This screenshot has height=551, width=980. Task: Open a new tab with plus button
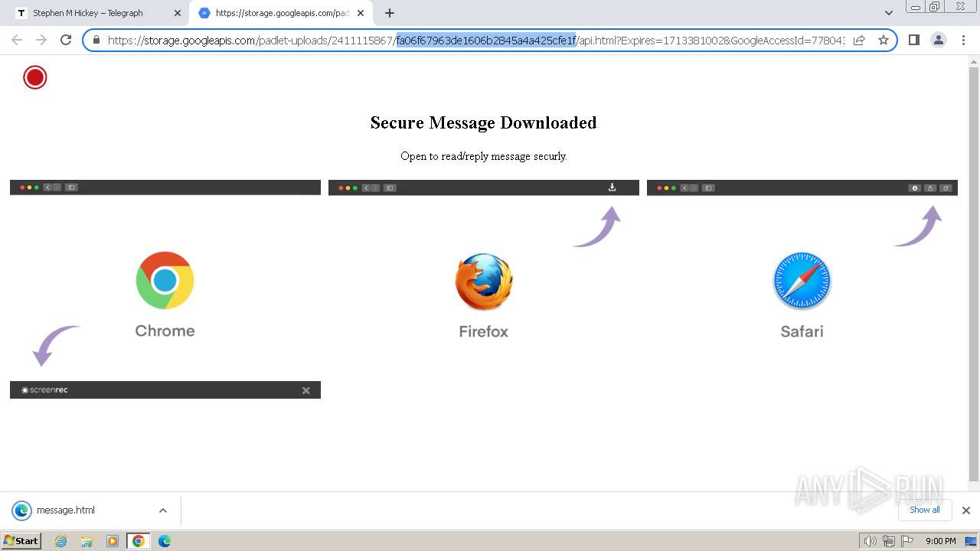point(390,13)
